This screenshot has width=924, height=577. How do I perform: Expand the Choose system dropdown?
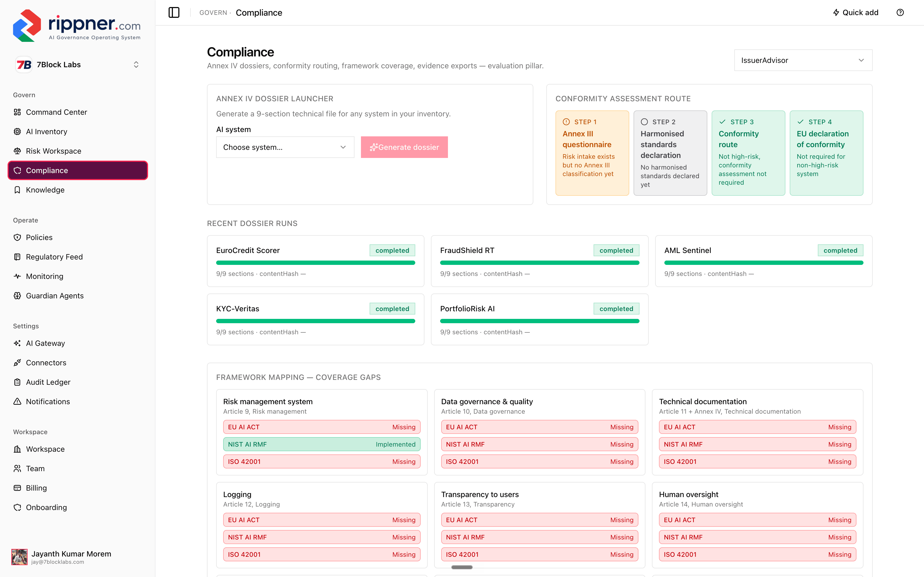coord(285,147)
